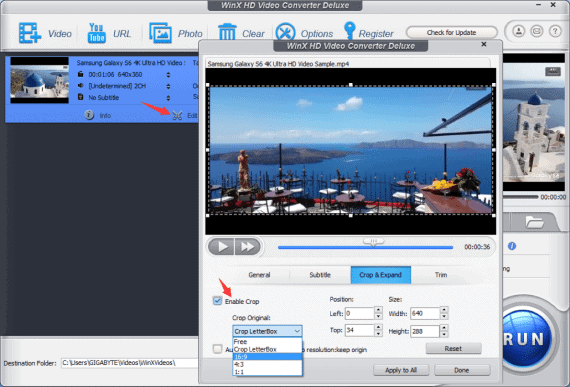Open Options wrench icon
570x387 pixels.
pos(285,33)
